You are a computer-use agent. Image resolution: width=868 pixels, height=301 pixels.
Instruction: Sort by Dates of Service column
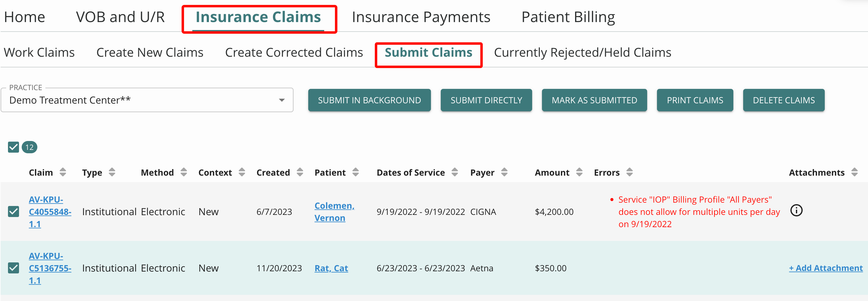click(x=455, y=172)
